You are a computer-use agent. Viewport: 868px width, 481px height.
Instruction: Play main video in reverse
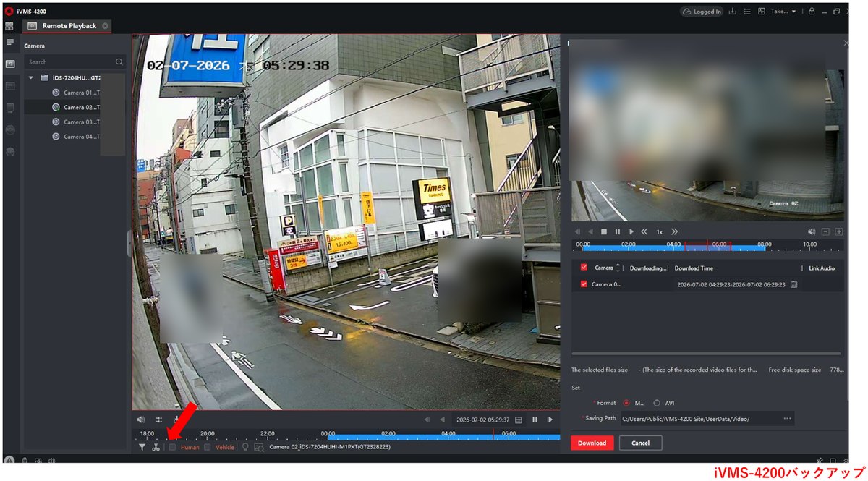(x=442, y=420)
